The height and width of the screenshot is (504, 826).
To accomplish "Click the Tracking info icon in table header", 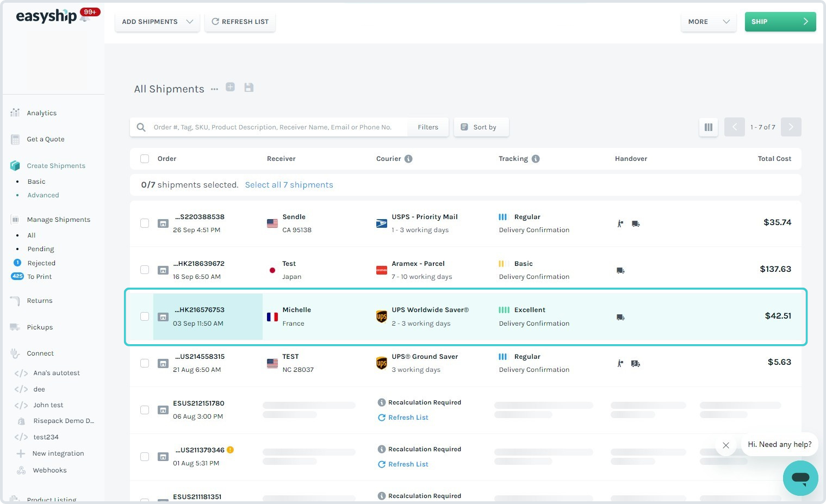I will (x=536, y=159).
